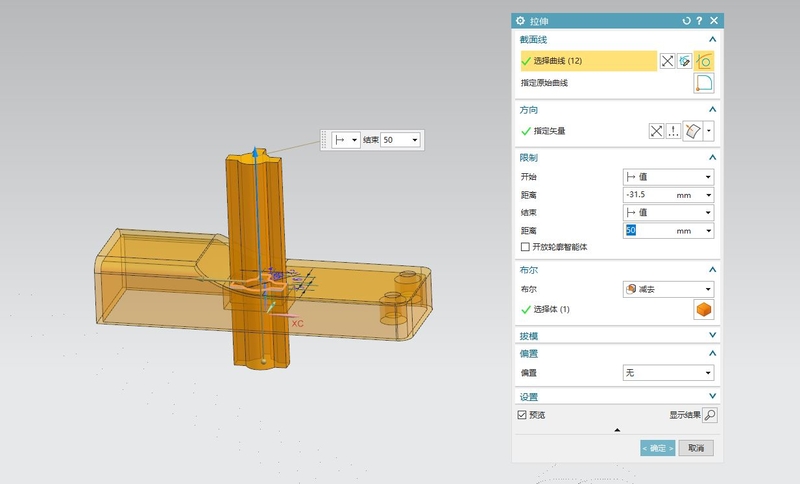Viewport: 800px width, 484px height.
Task: Click the orange cube 选择体 icon
Action: pyautogui.click(x=704, y=310)
